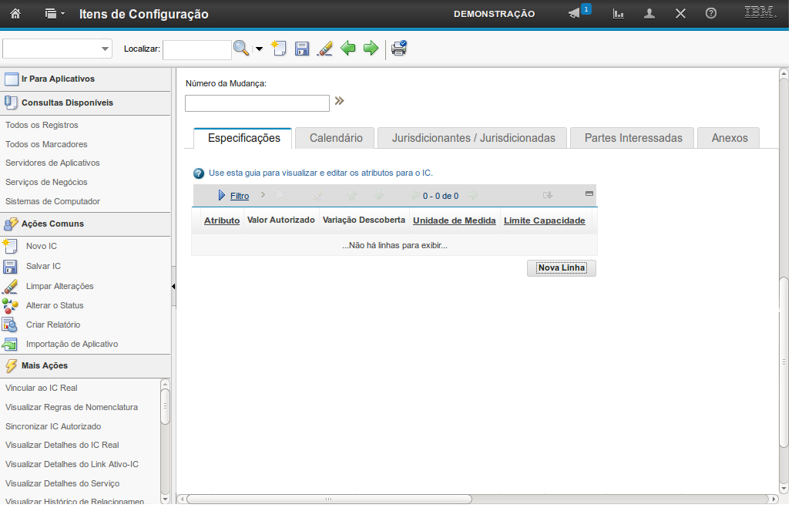
Task: Click the help question mark icon
Action: (711, 14)
